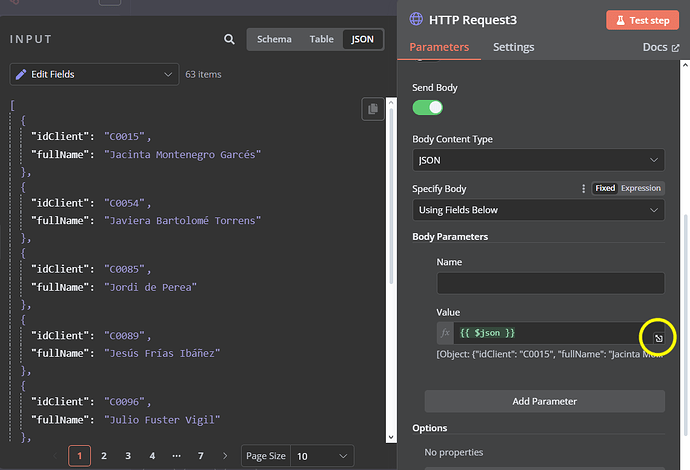Click the "63 items" count label
This screenshot has width=690, height=470.
click(x=203, y=74)
